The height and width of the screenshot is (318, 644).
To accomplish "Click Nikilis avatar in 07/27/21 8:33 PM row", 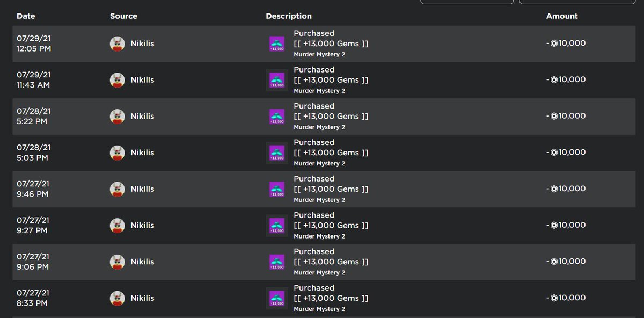I will (118, 298).
